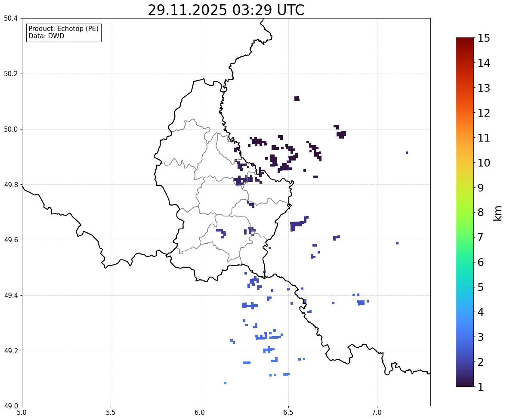Image resolution: width=507 pixels, height=420 pixels.
Task: Click the latitude axis label '50.2'
Action: pyautogui.click(x=11, y=74)
